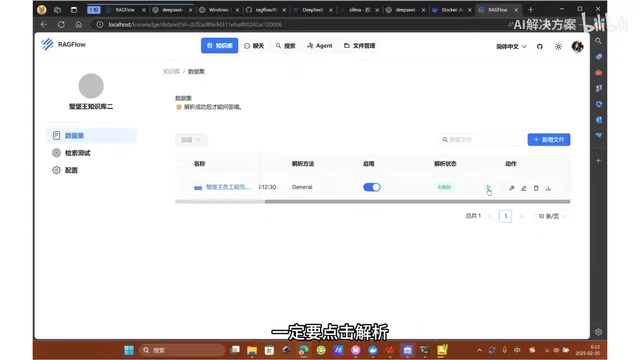640x360 pixels.
Task: Click the 知识库 top navigation tab
Action: click(219, 46)
